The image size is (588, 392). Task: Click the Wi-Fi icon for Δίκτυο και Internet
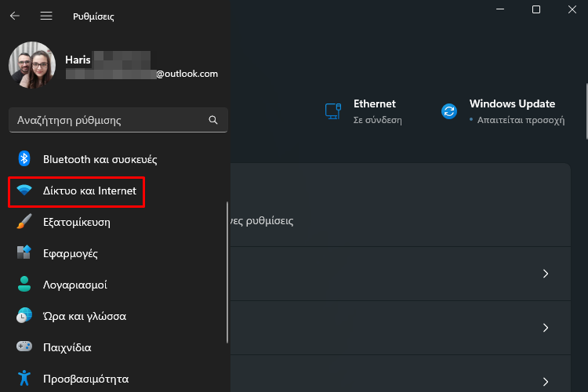[x=24, y=191]
